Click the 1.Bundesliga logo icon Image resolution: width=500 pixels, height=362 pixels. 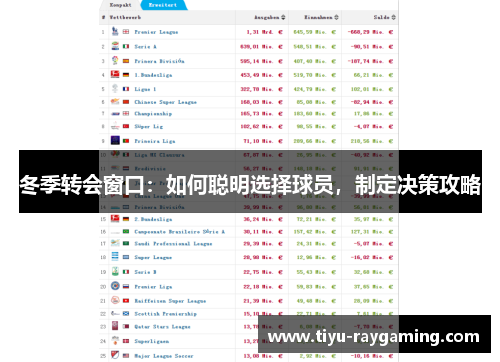pos(115,75)
